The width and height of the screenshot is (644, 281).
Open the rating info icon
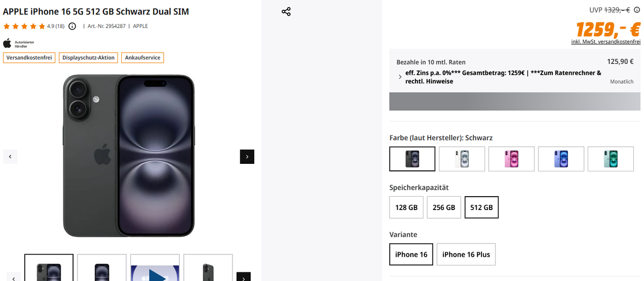(x=72, y=26)
